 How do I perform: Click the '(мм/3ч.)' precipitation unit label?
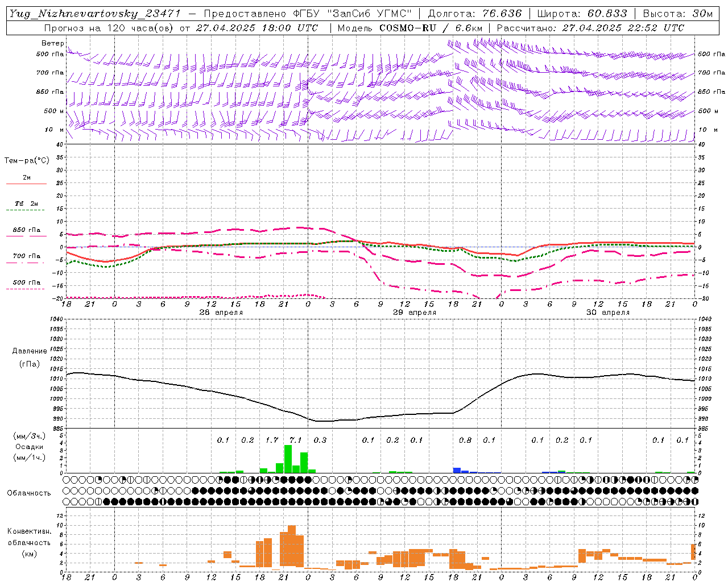[30, 435]
